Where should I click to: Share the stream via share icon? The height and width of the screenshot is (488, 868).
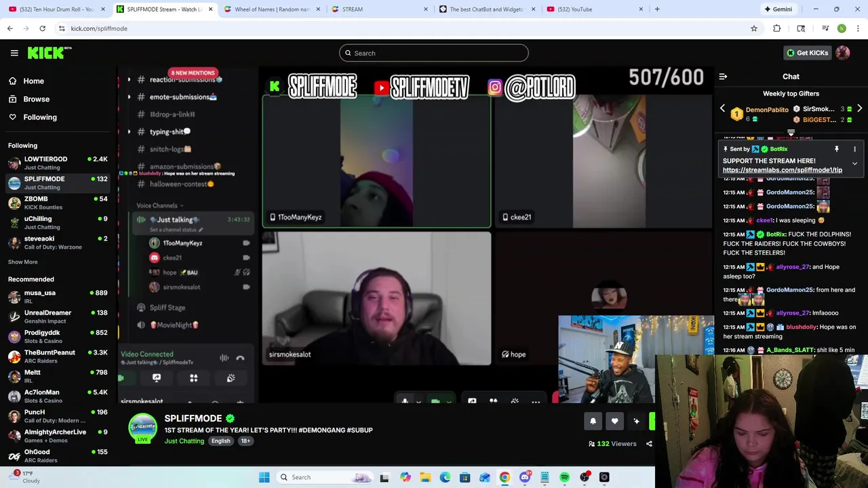pos(649,444)
